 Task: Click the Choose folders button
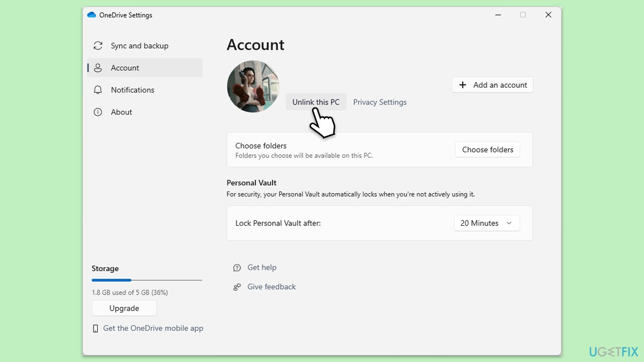(488, 149)
